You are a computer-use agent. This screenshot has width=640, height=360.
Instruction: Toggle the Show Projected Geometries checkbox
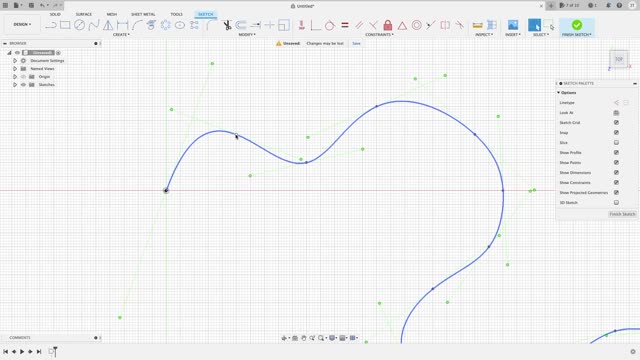[616, 193]
